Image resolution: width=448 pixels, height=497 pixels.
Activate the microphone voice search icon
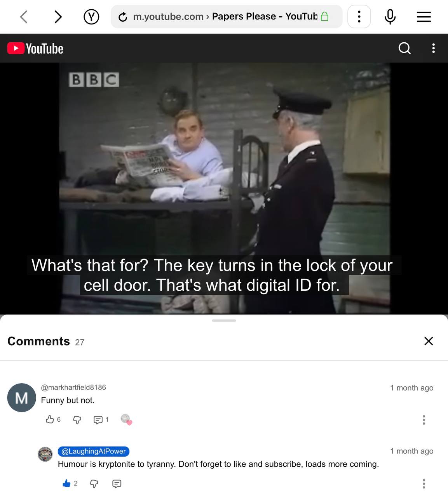point(390,17)
